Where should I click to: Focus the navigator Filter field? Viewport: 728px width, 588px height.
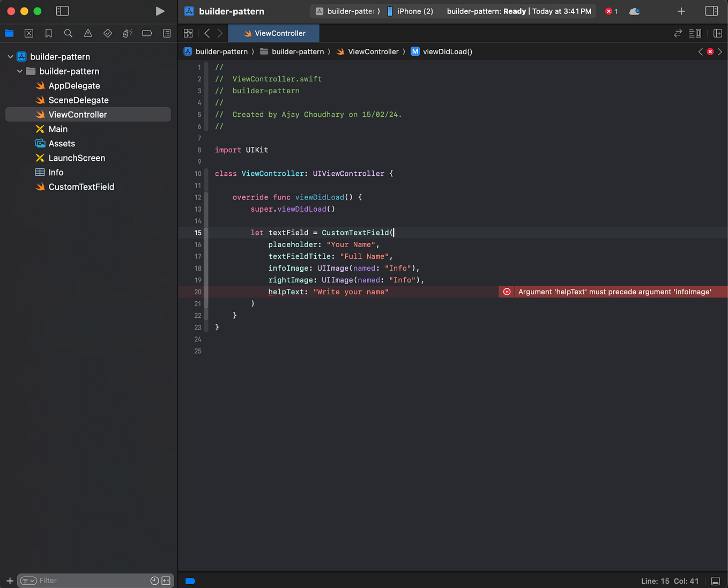pyautogui.click(x=94, y=580)
